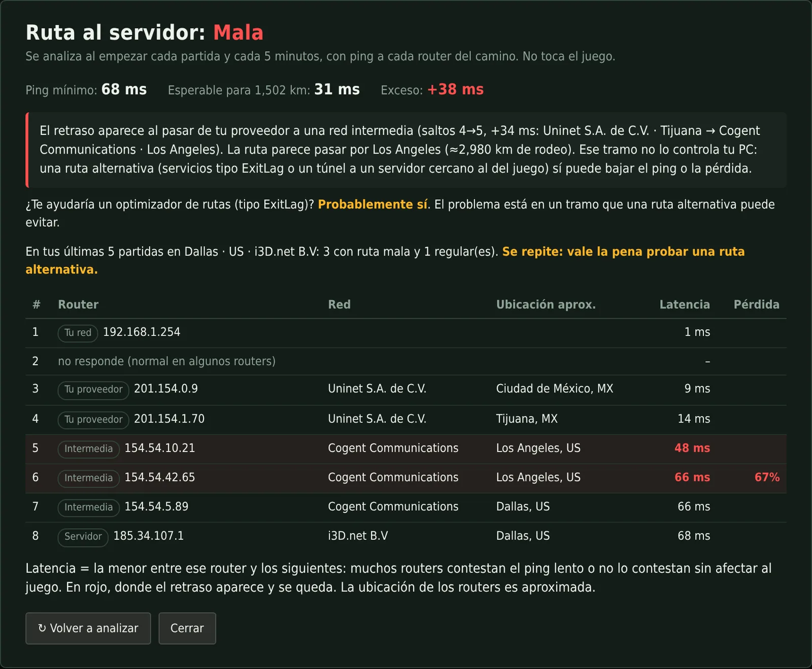812x669 pixels.
Task: Click the 31 ms expected ping value
Action: (x=337, y=90)
